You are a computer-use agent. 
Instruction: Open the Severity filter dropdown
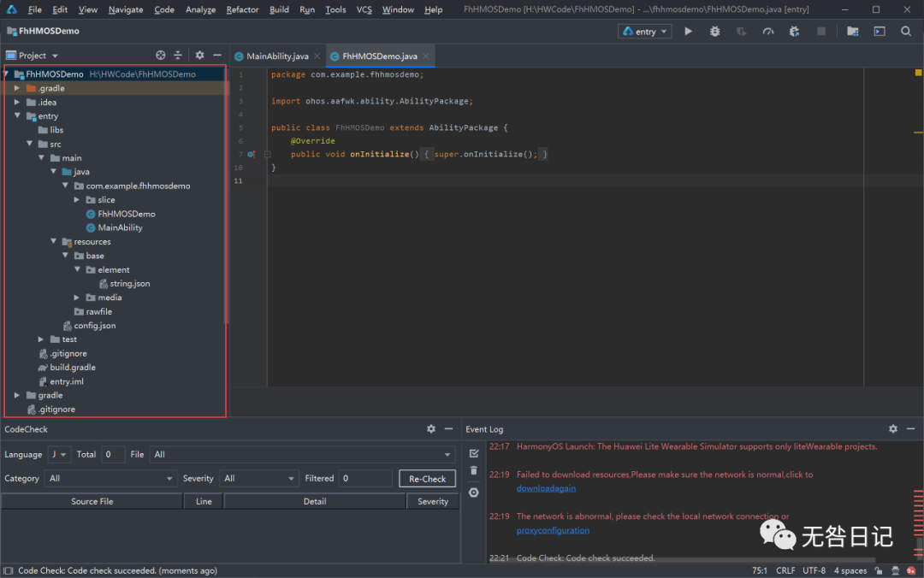258,479
